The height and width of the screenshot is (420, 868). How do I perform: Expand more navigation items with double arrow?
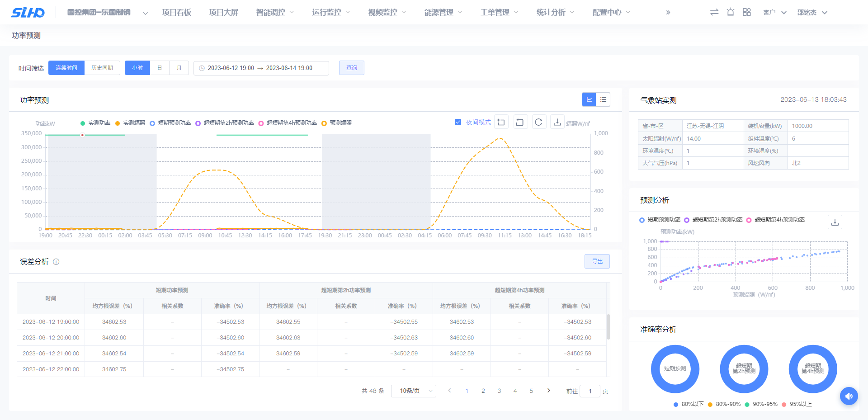point(668,13)
